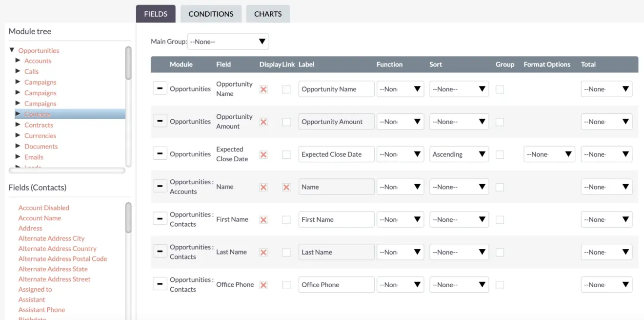
Task: Expand the Accounts node in the module tree
Action: (18, 61)
